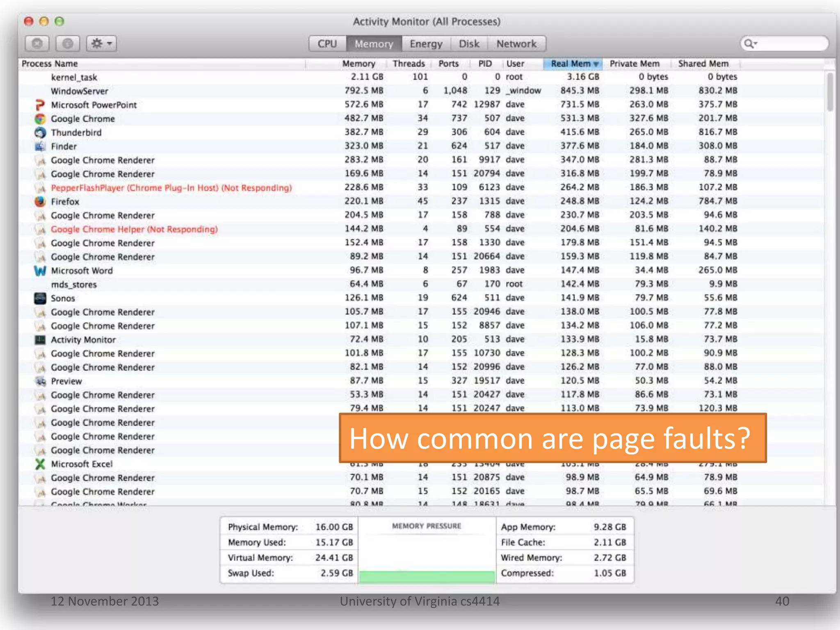Click the Microsoft Excel icon
Screen dimensions: 840x630
[x=40, y=464]
